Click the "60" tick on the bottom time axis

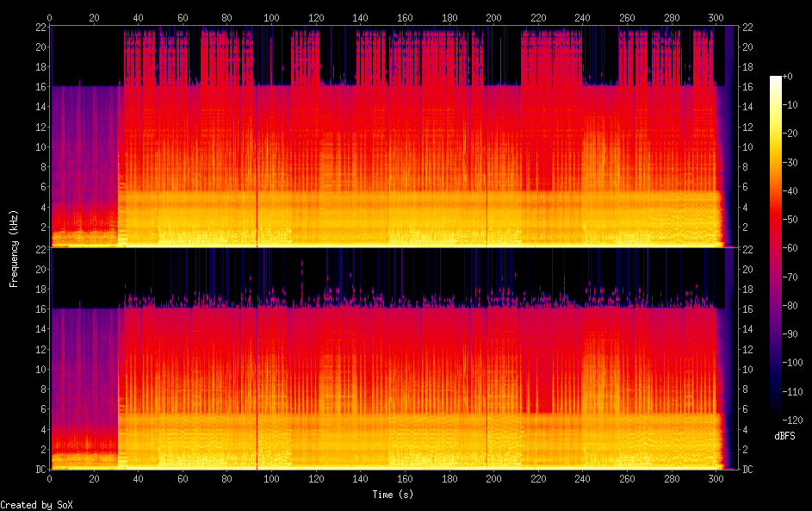pos(183,479)
